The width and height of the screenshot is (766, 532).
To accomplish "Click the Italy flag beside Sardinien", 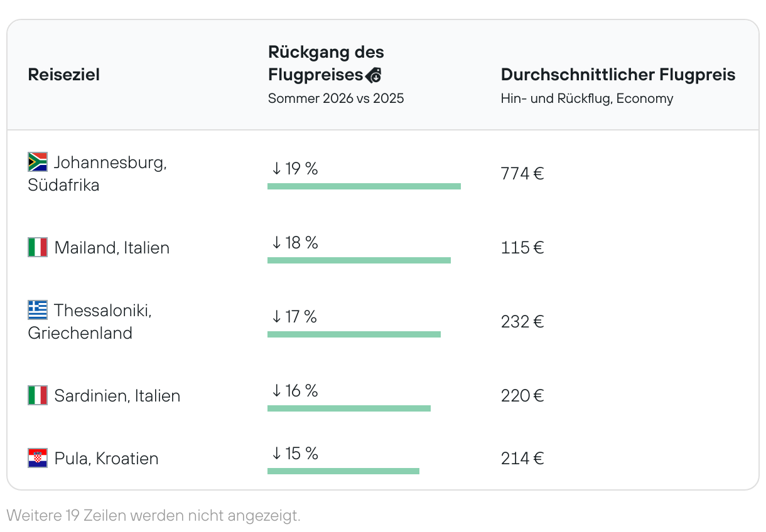I will coord(38,395).
